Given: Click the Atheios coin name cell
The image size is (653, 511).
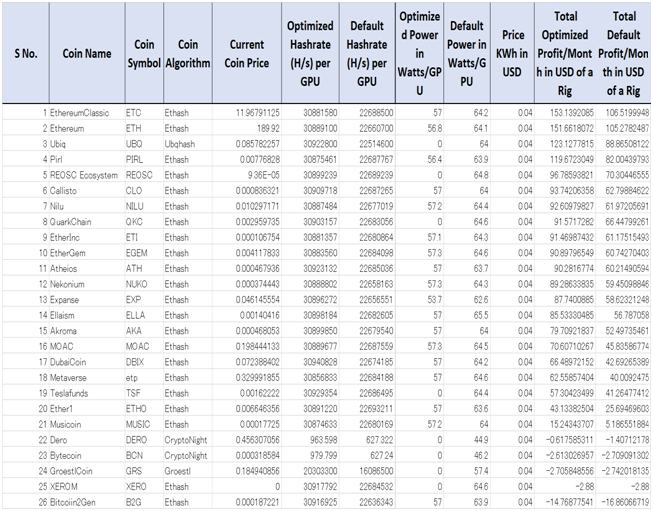Looking at the screenshot, I should (87, 269).
